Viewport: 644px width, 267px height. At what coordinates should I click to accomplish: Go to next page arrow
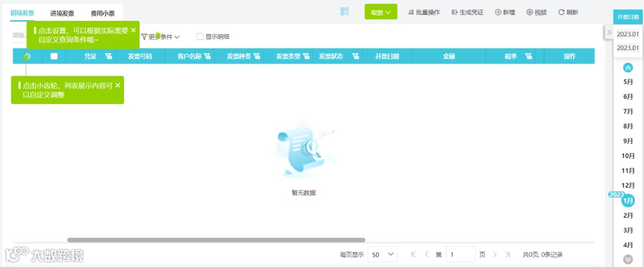click(x=495, y=254)
